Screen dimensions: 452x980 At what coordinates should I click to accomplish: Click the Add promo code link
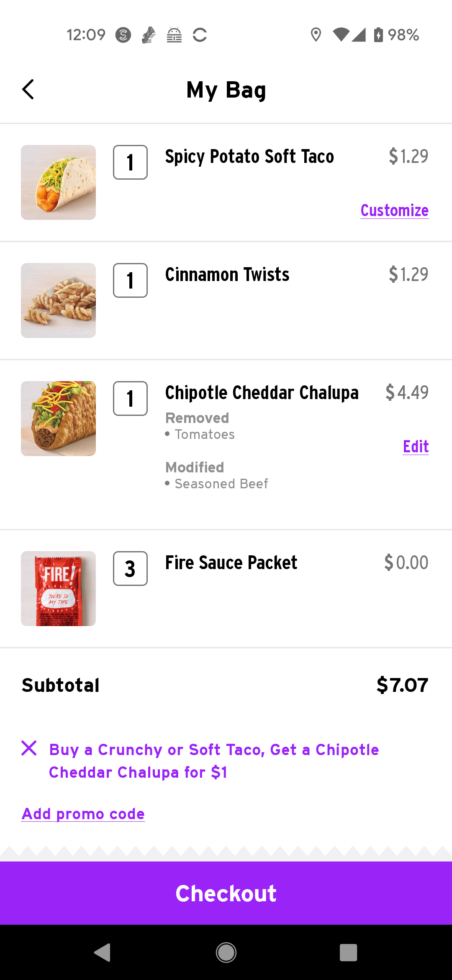coord(83,814)
